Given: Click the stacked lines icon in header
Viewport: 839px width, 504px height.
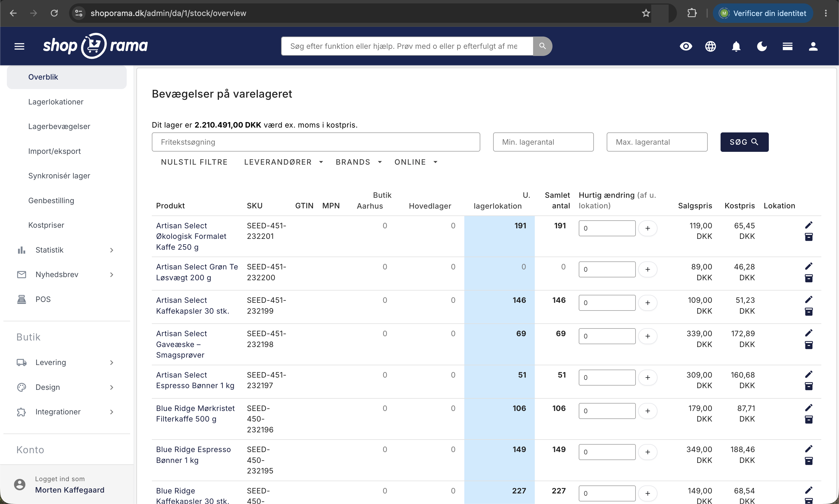Looking at the screenshot, I should [x=787, y=46].
